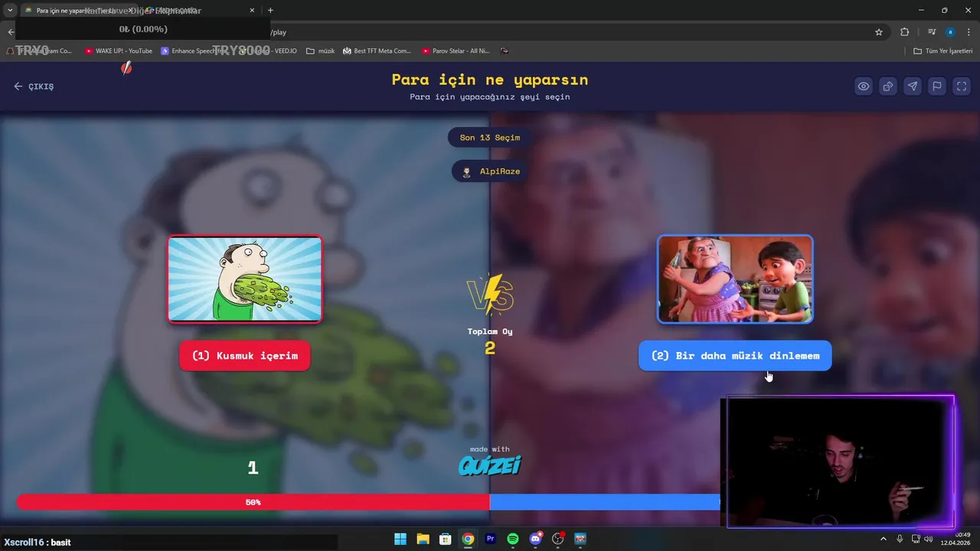Open the Chrome profile avatar

pyautogui.click(x=950, y=32)
